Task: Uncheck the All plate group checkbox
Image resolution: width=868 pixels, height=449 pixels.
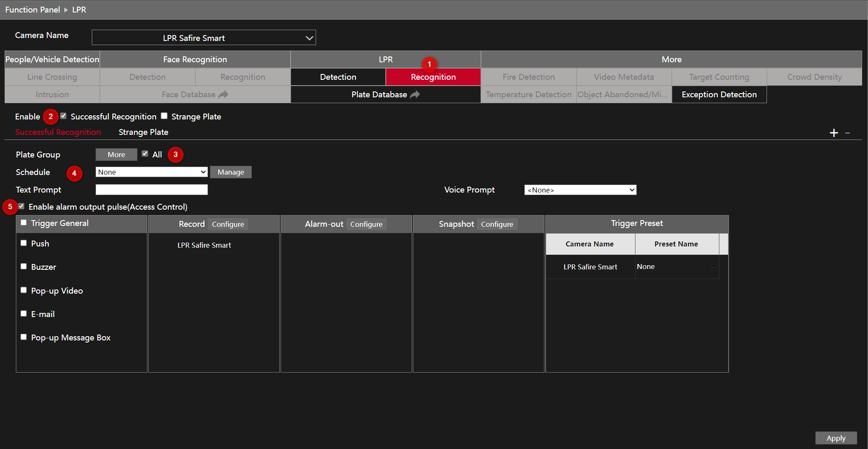Action: [145, 154]
